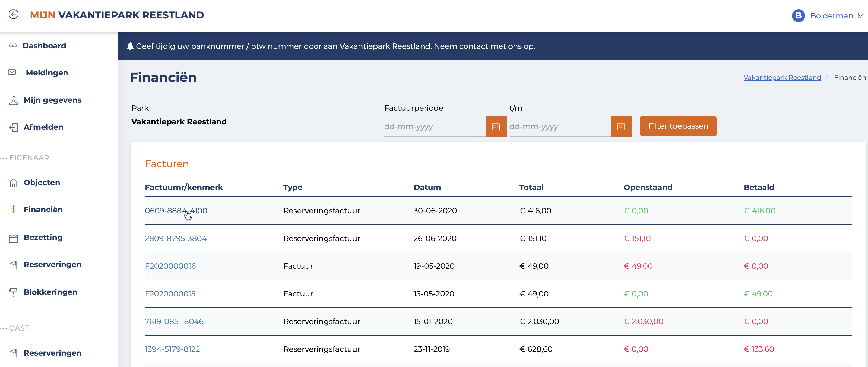This screenshot has width=868, height=367.
Task: Click the Mijn Vakantiepark Reestland logo title
Action: tap(117, 15)
